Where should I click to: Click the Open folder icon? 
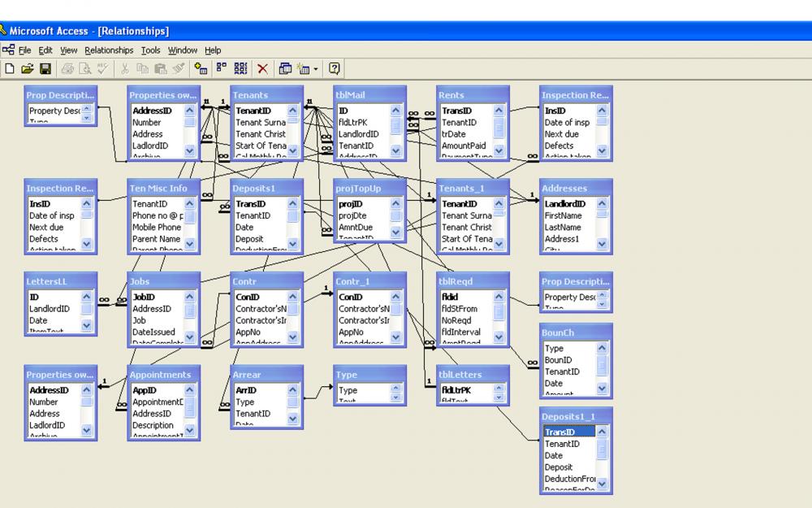pyautogui.click(x=28, y=69)
